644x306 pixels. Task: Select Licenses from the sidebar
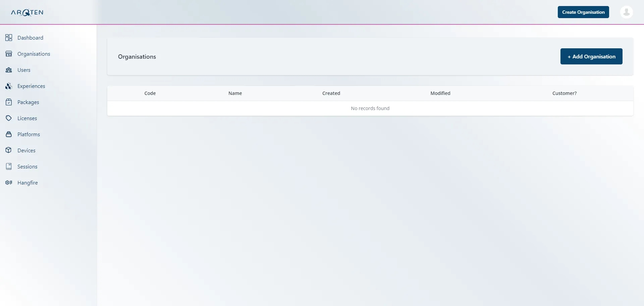27,118
